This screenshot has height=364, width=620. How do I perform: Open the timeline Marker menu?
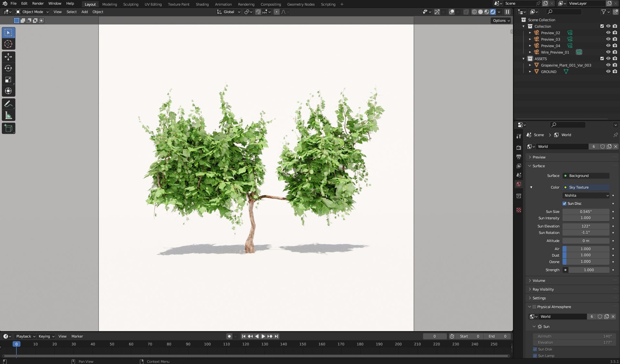[x=77, y=336]
